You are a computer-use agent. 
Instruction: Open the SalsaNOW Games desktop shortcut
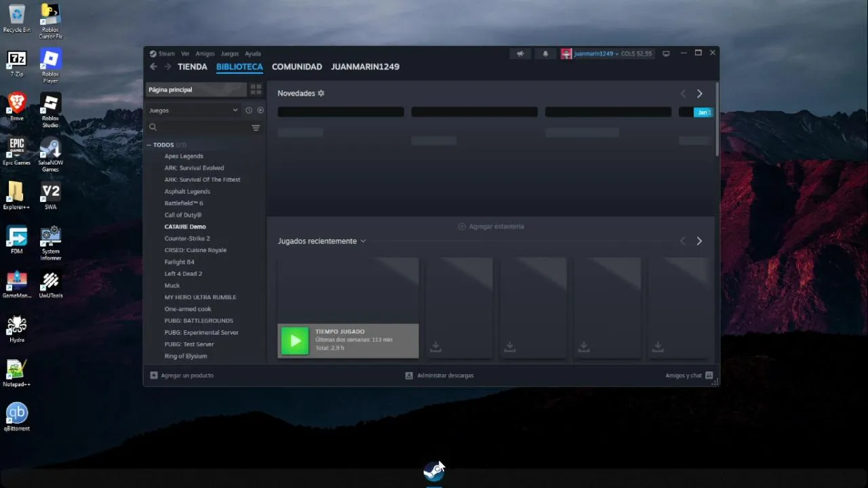tap(50, 155)
